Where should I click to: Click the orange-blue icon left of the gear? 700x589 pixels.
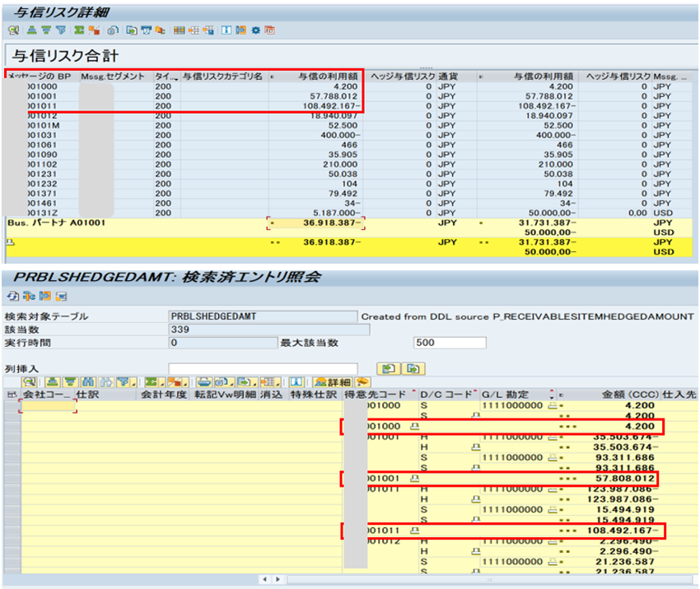click(x=240, y=30)
